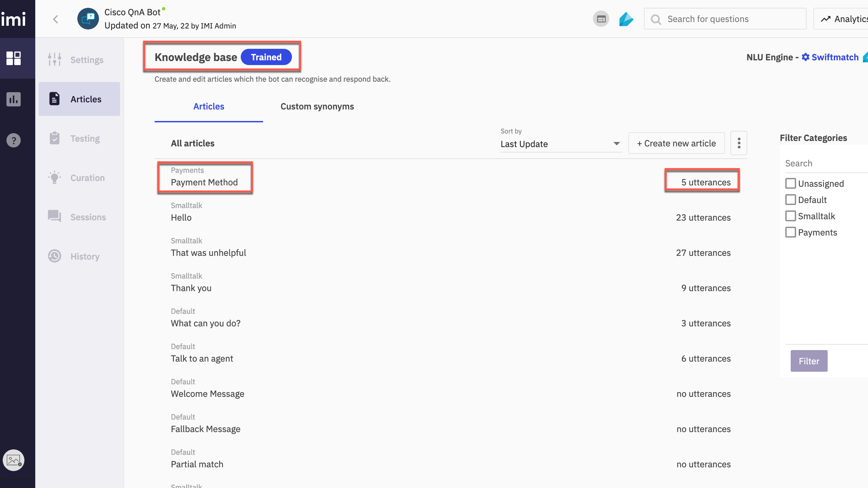Click the magnifier icon in the search box

tap(656, 19)
